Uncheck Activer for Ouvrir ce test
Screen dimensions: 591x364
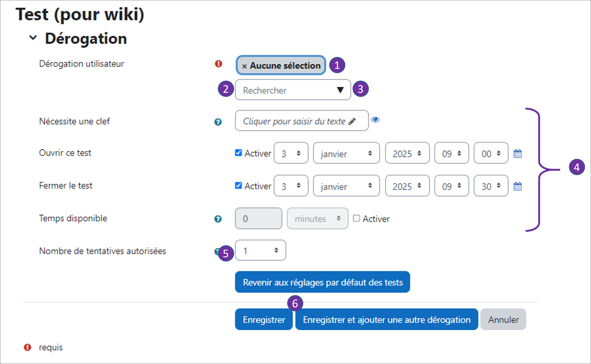[238, 153]
